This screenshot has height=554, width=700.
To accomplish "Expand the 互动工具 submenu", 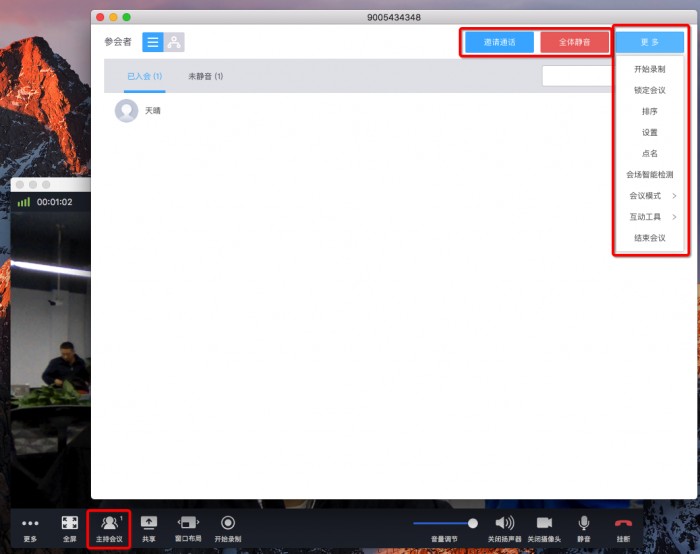I will [650, 217].
